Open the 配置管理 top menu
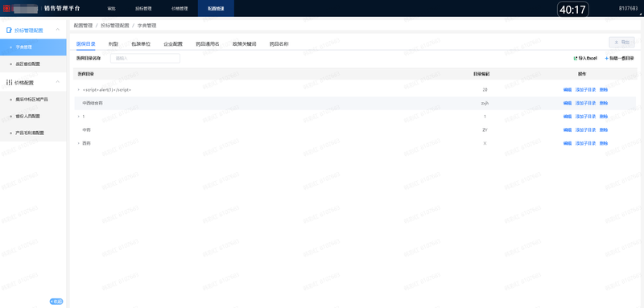Screen dimensions: 644x308 tap(216, 9)
